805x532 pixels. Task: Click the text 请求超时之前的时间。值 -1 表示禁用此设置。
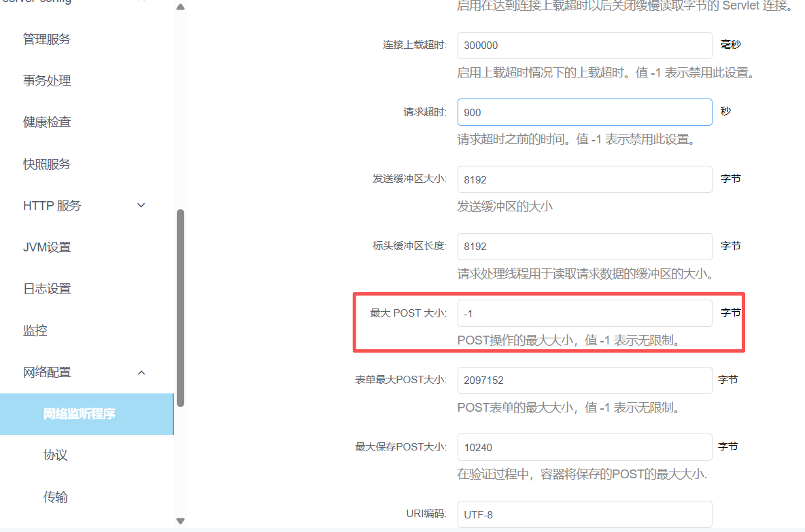pyautogui.click(x=576, y=139)
